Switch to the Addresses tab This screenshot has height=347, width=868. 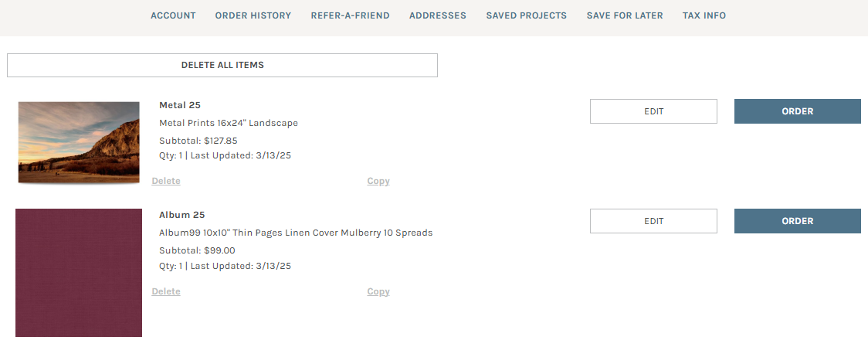coord(437,15)
